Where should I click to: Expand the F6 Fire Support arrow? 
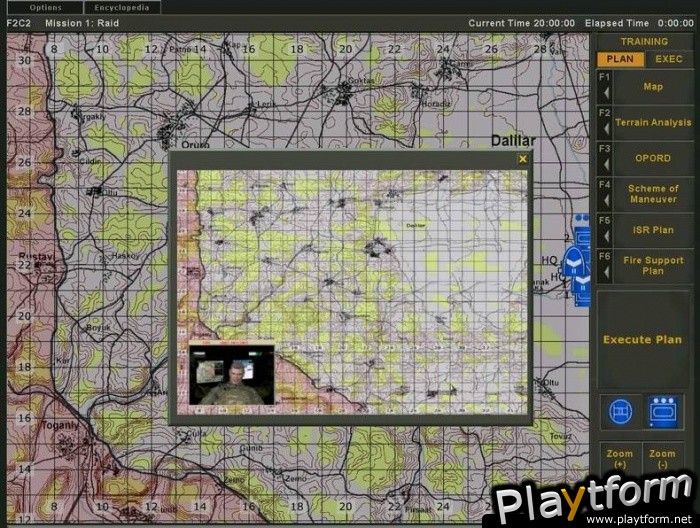[x=607, y=271]
